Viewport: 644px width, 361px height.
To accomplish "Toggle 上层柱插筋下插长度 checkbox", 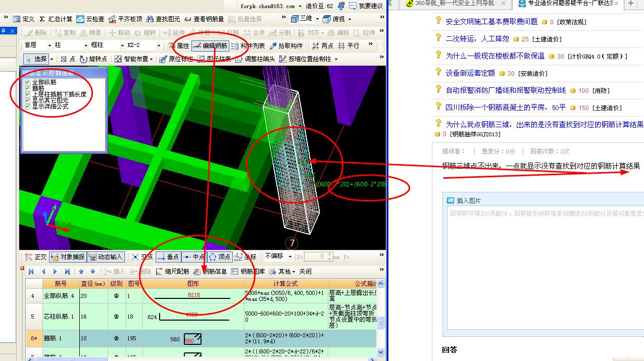I will 27,94.
